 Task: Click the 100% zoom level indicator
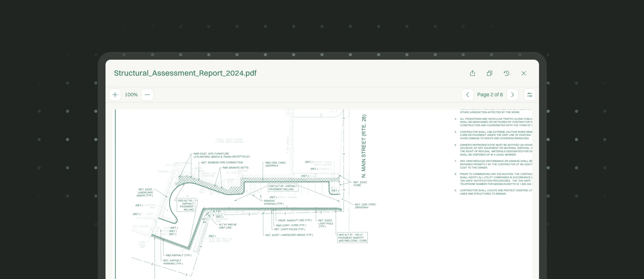131,95
